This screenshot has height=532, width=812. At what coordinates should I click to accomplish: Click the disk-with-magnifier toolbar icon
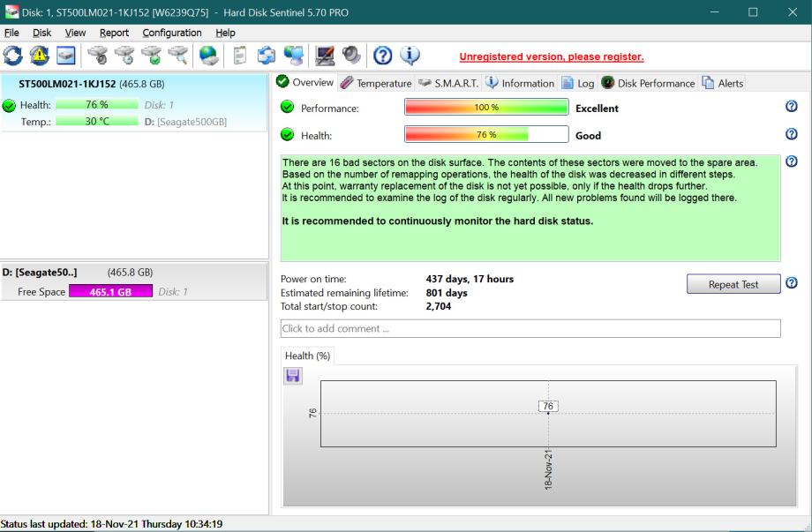tap(178, 56)
